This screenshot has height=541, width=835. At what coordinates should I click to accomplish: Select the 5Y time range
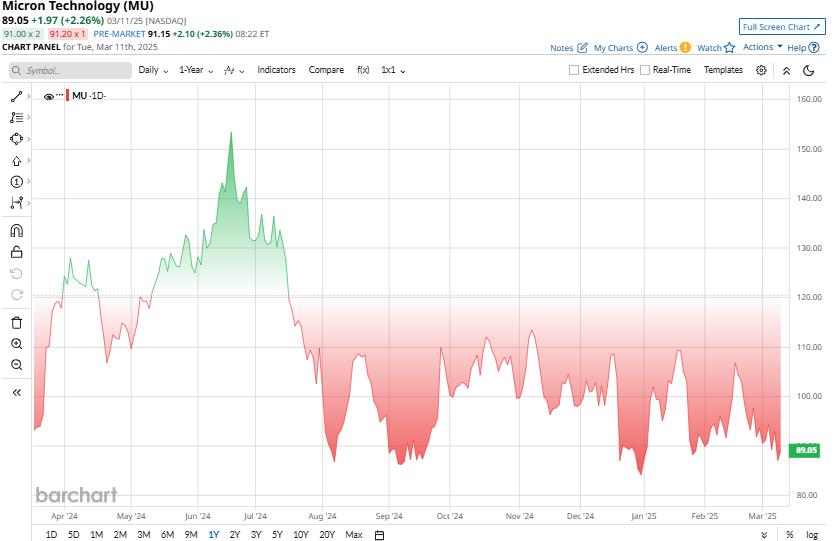click(x=277, y=535)
